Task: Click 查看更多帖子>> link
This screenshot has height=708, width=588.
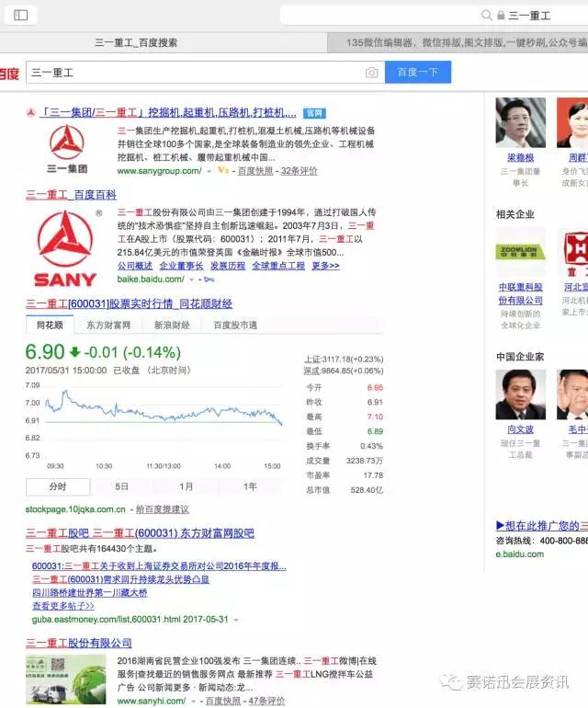Action: [x=63, y=606]
